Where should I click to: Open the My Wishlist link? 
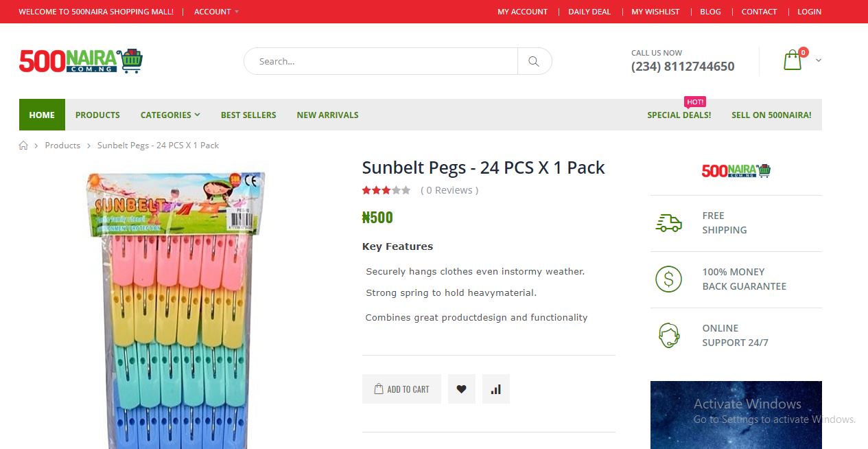(655, 12)
